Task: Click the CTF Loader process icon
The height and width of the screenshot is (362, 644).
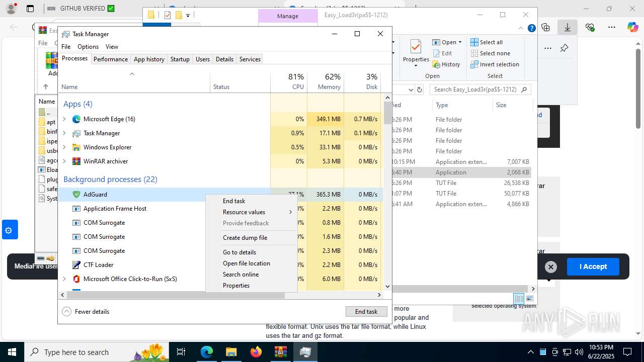Action: (76, 265)
